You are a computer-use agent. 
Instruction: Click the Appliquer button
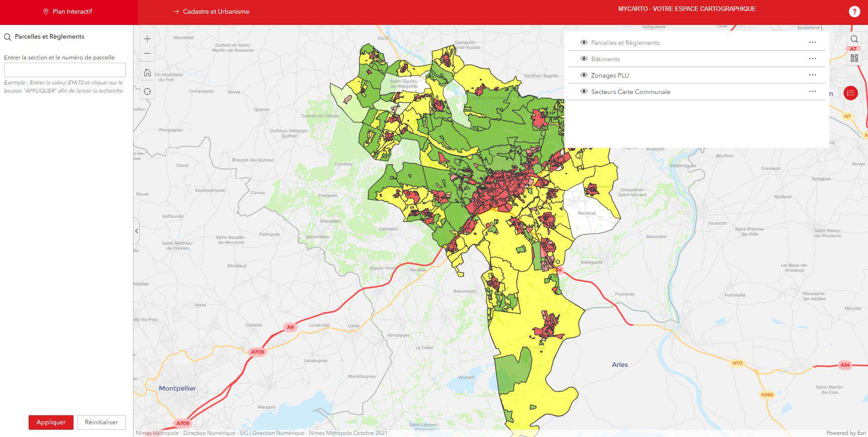click(x=51, y=422)
